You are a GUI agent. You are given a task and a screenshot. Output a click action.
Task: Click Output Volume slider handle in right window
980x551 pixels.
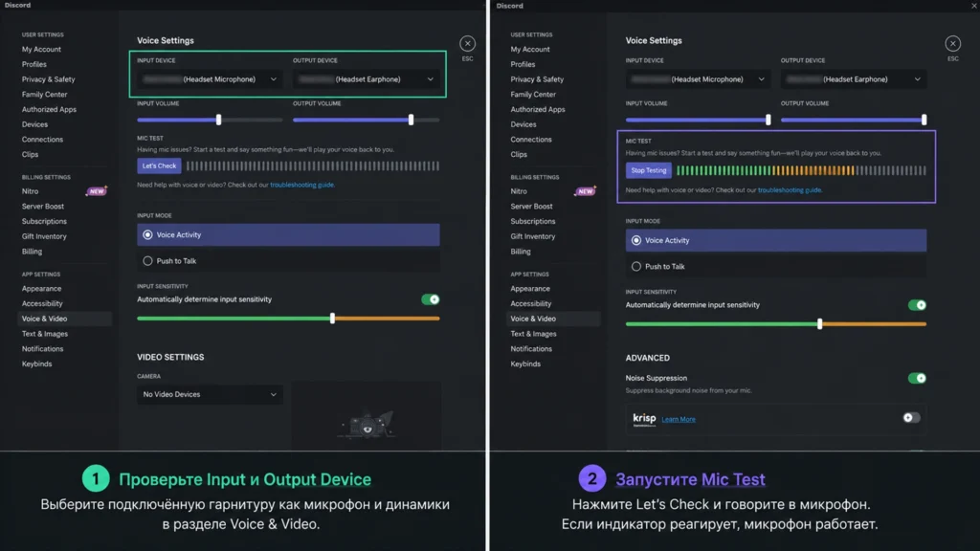924,120
